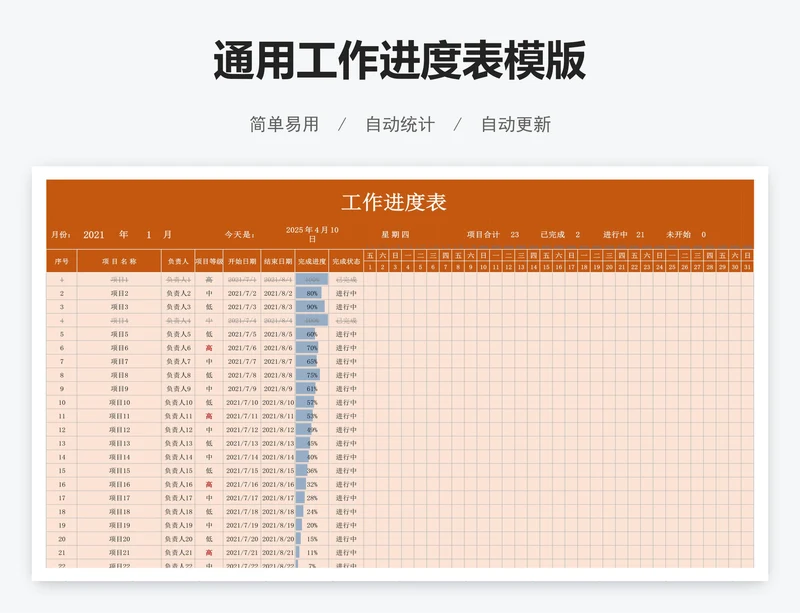Click the 已完成 status in 项目1 row
The width and height of the screenshot is (800, 613).
coord(346,280)
